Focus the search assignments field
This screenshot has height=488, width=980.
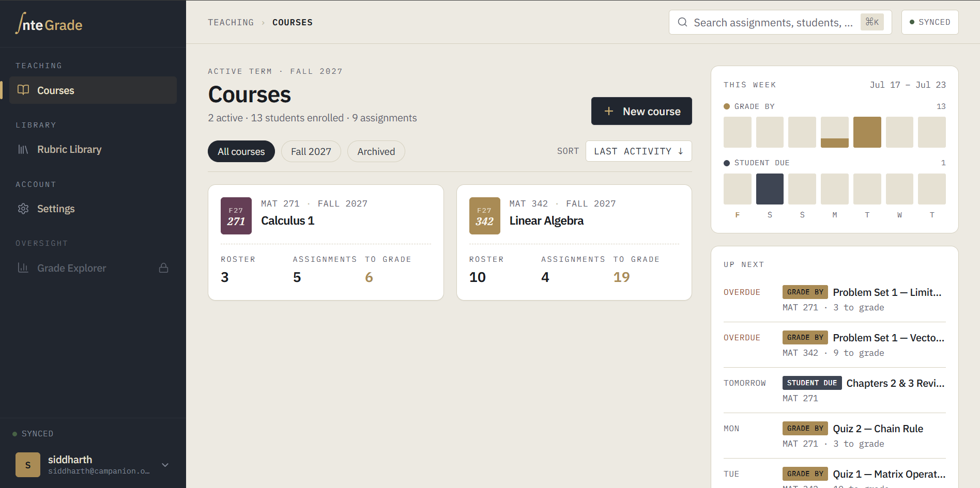pyautogui.click(x=780, y=22)
